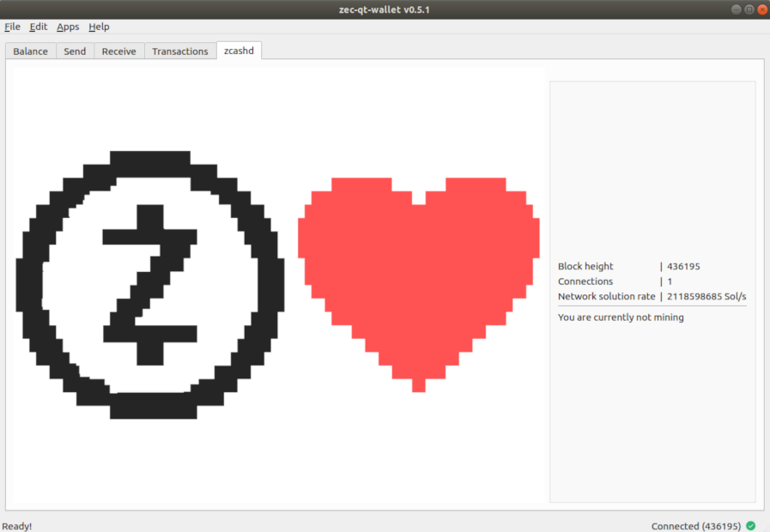Screen dimensions: 770x532
Task: Select the Receive tab
Action: 118,51
